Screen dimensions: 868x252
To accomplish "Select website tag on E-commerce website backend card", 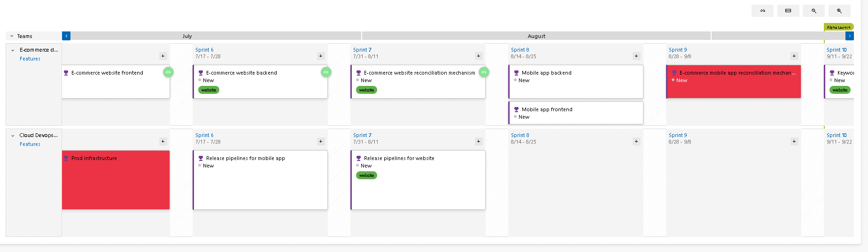I will (209, 90).
